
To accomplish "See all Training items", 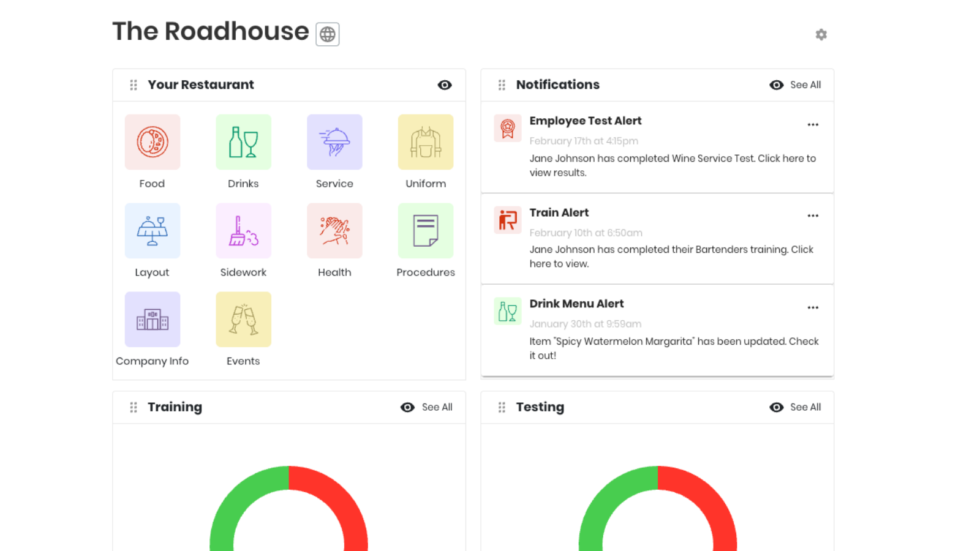I will click(437, 407).
